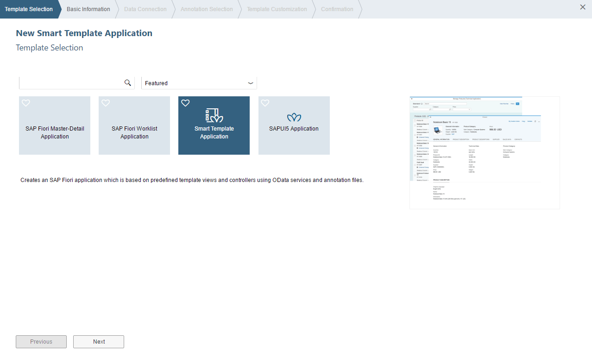The width and height of the screenshot is (592, 364).
Task: Click the SAPUI5 Application lotus icon
Action: (294, 117)
